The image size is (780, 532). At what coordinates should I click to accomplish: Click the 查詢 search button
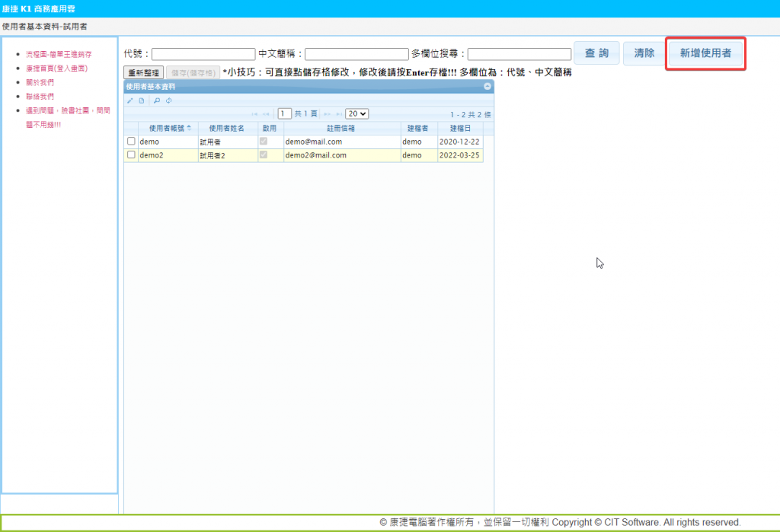(x=596, y=53)
